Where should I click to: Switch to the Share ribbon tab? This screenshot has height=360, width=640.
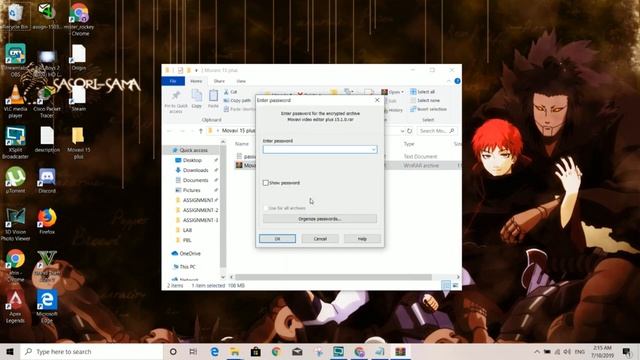(219, 81)
